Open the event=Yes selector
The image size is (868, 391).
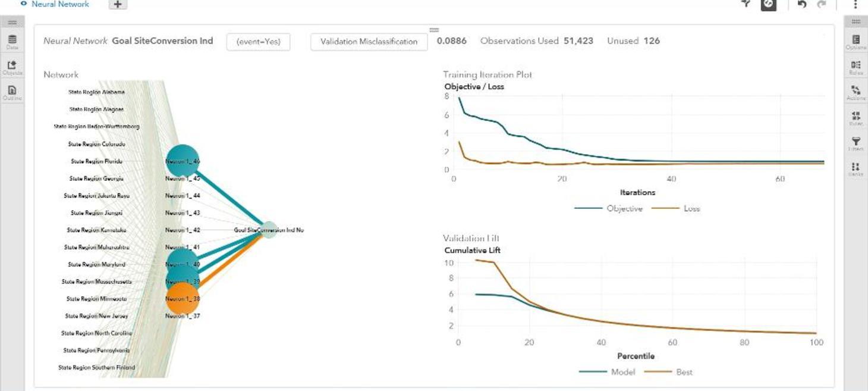pos(258,42)
